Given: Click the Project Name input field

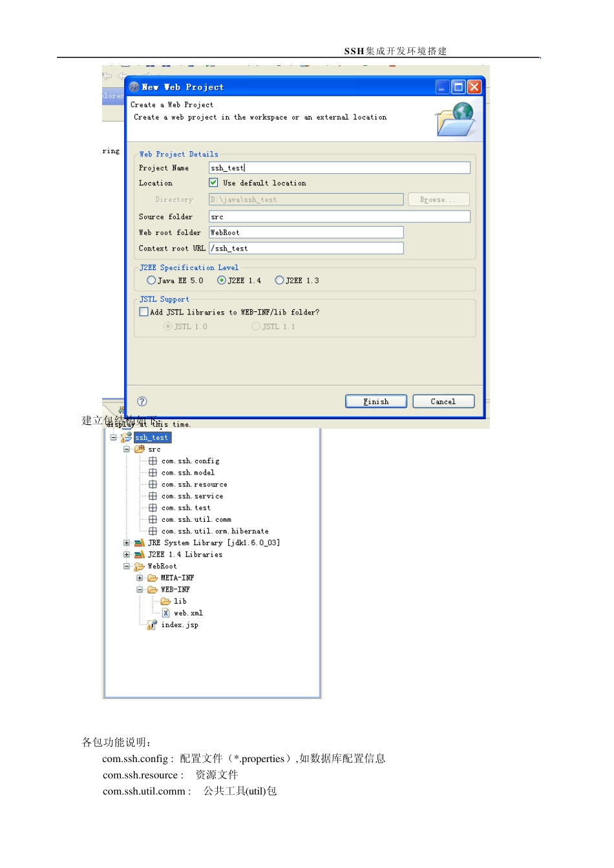Looking at the screenshot, I should coord(339,168).
